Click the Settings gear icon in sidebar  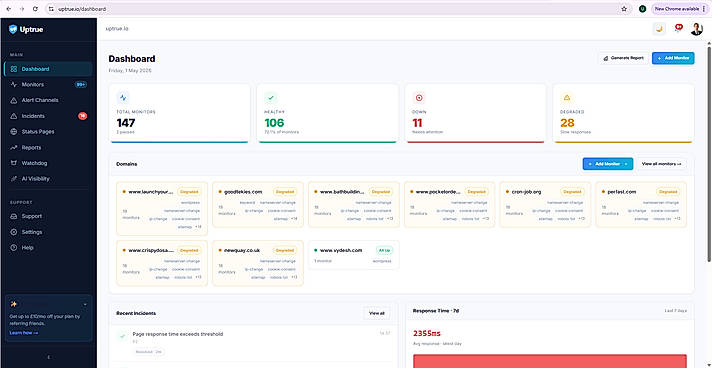click(14, 232)
